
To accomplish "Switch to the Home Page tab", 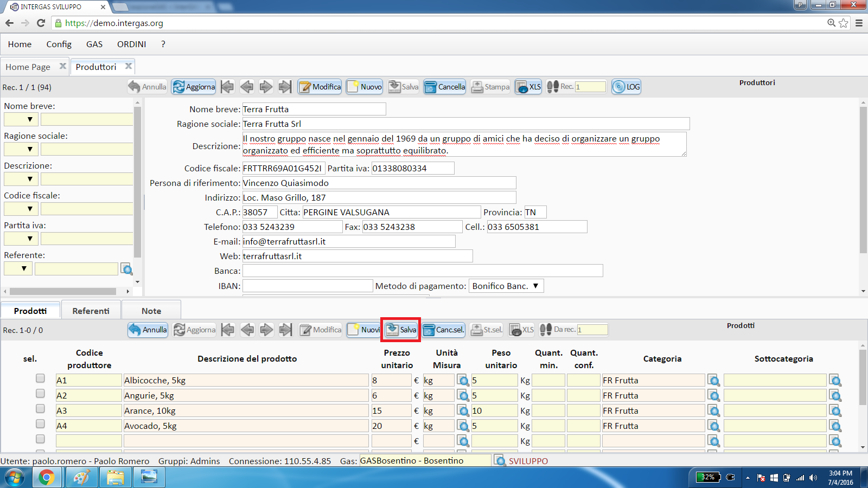I will click(x=28, y=67).
